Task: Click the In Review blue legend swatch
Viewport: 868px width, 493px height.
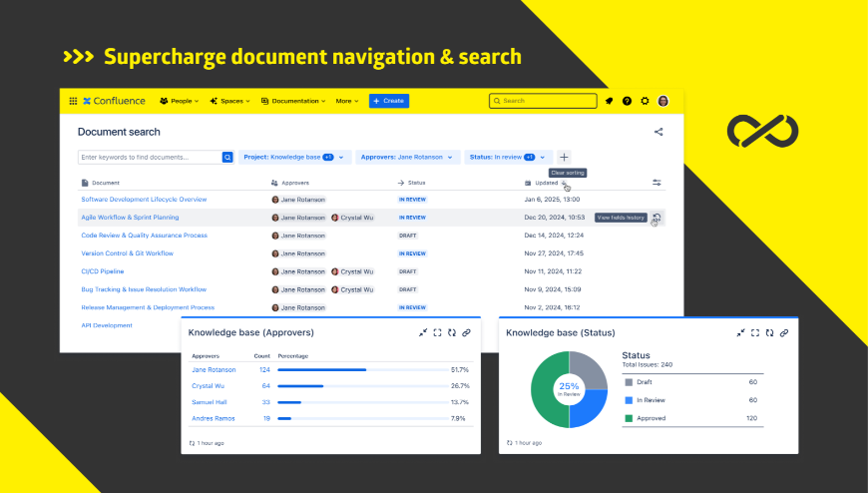Action: pos(629,400)
